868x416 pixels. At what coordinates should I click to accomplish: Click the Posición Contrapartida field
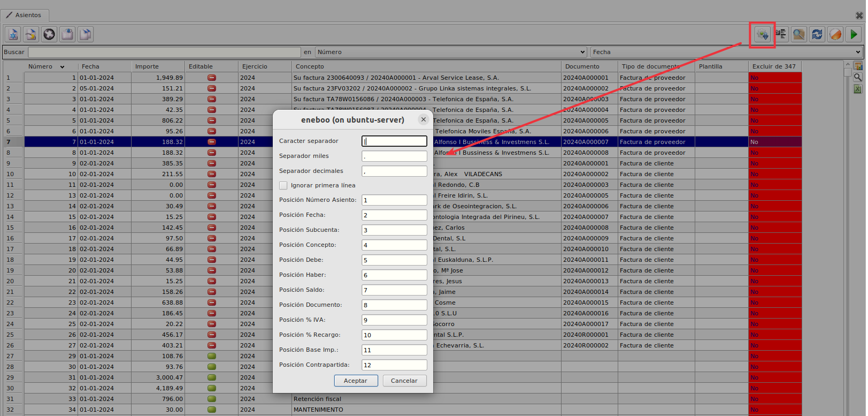click(394, 365)
